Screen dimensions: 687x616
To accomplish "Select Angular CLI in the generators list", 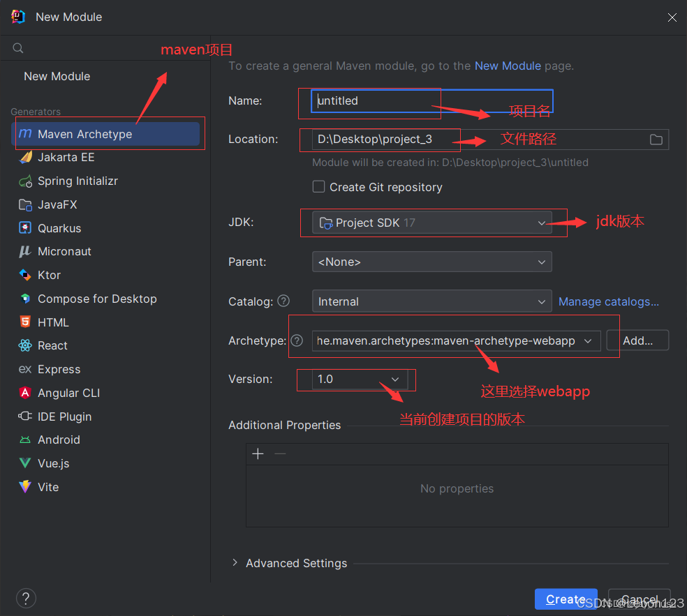I will (x=105, y=393).
